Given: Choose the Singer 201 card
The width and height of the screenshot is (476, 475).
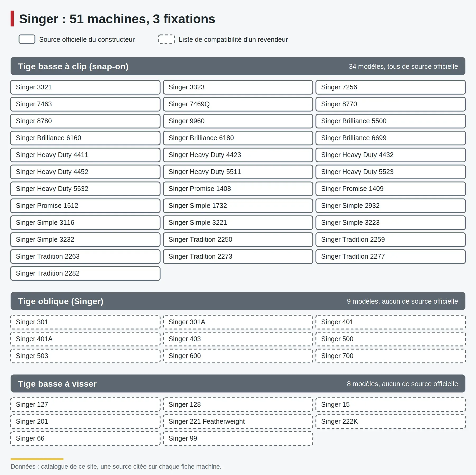Looking at the screenshot, I should pyautogui.click(x=85, y=422).
